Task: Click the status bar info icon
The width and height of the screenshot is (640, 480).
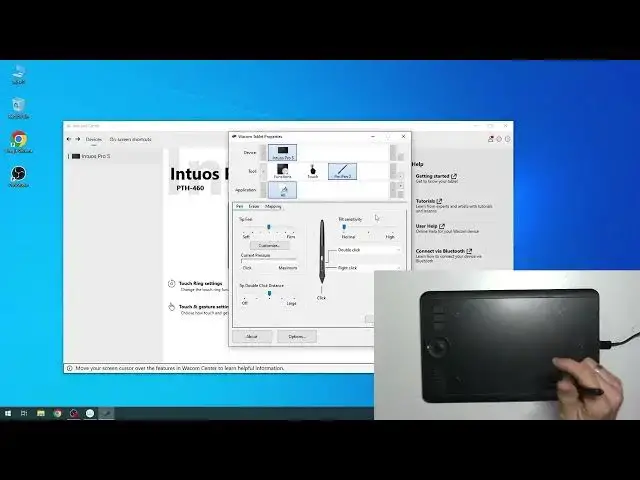Action: pos(69,368)
